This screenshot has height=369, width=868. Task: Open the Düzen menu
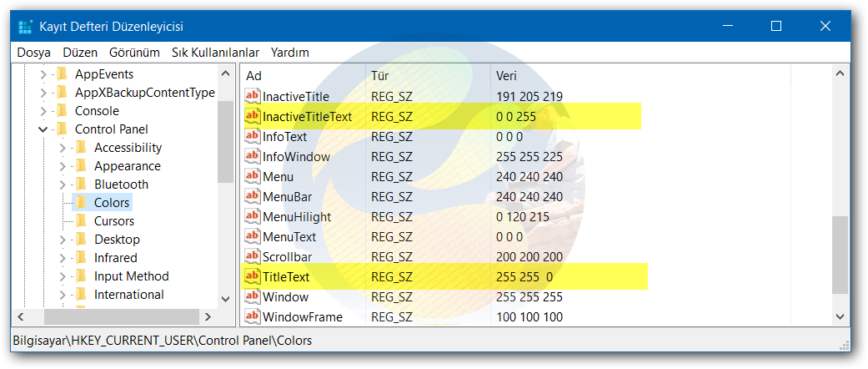click(x=80, y=53)
